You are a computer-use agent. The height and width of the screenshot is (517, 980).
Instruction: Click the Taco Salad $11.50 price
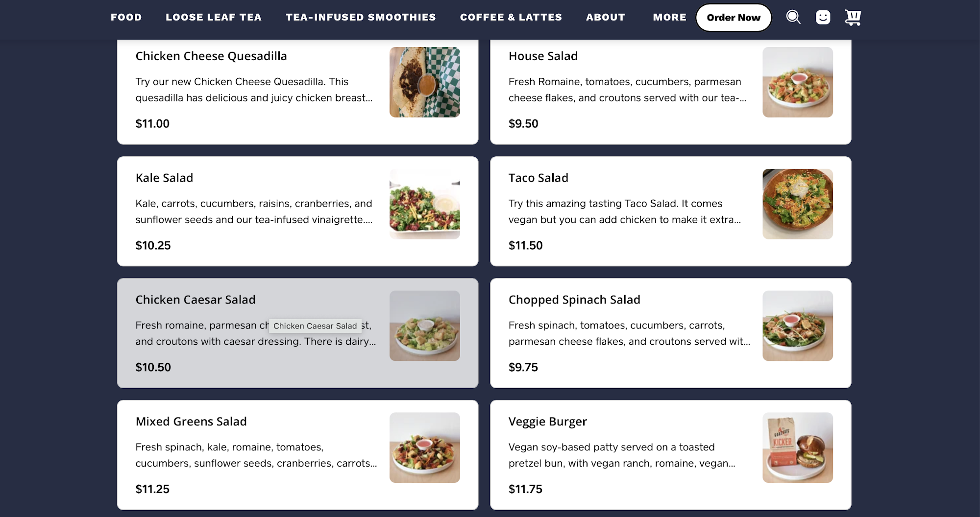tap(525, 245)
